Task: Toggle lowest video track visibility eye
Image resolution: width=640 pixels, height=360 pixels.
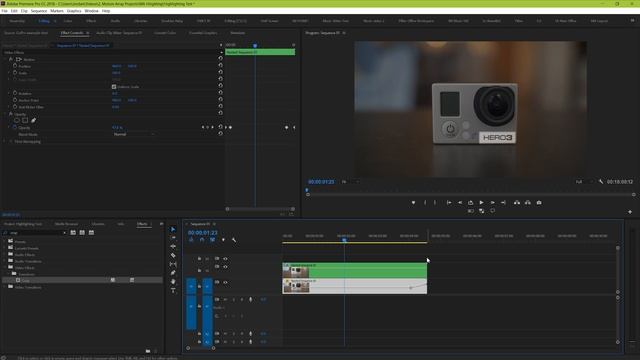Action: (x=225, y=282)
